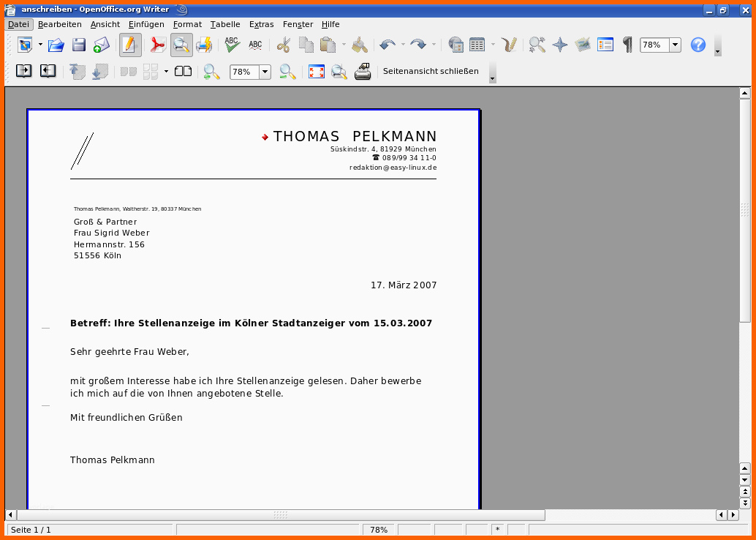
Task: Click the Save document floppy icon
Action: pos(79,45)
